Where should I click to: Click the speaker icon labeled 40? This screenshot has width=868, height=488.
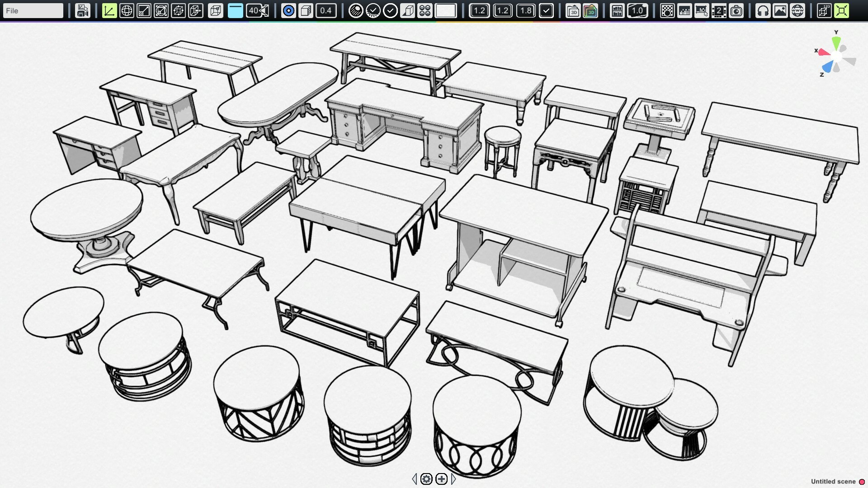[x=257, y=10]
